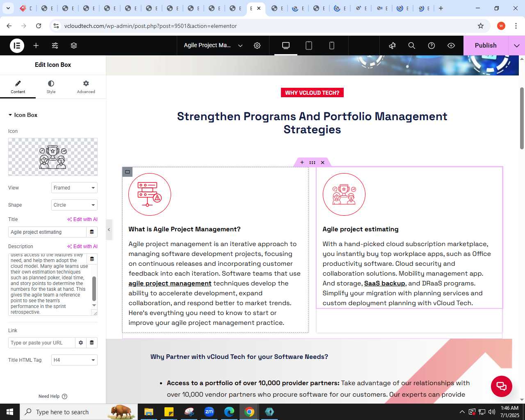Open dynamic tags for the Link field
The height and width of the screenshot is (420, 525).
point(92,343)
